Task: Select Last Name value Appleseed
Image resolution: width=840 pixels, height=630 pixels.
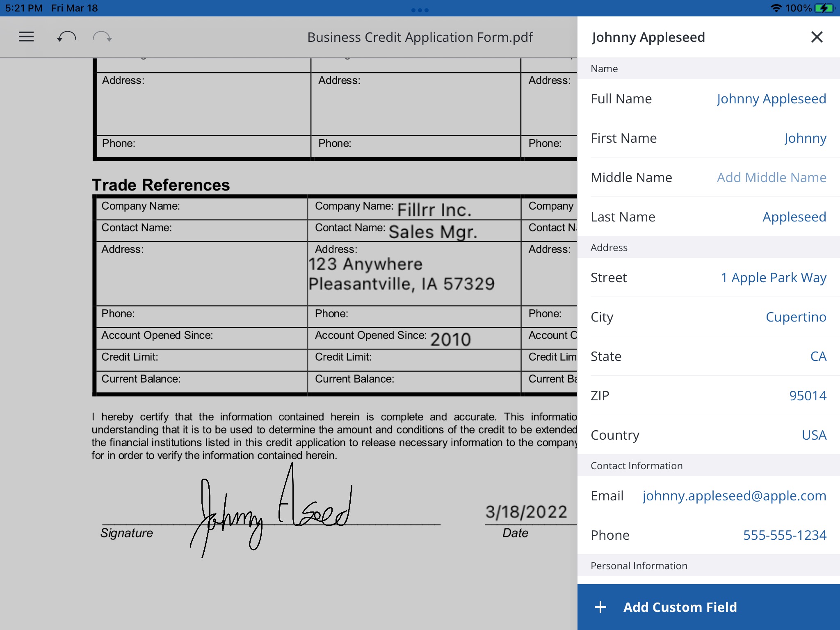Action: tap(794, 217)
